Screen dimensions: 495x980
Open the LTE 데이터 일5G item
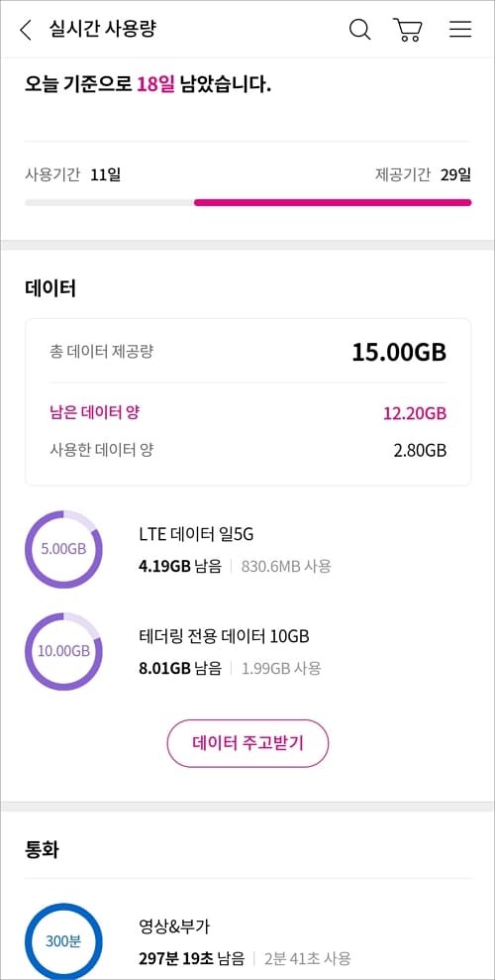point(235,550)
